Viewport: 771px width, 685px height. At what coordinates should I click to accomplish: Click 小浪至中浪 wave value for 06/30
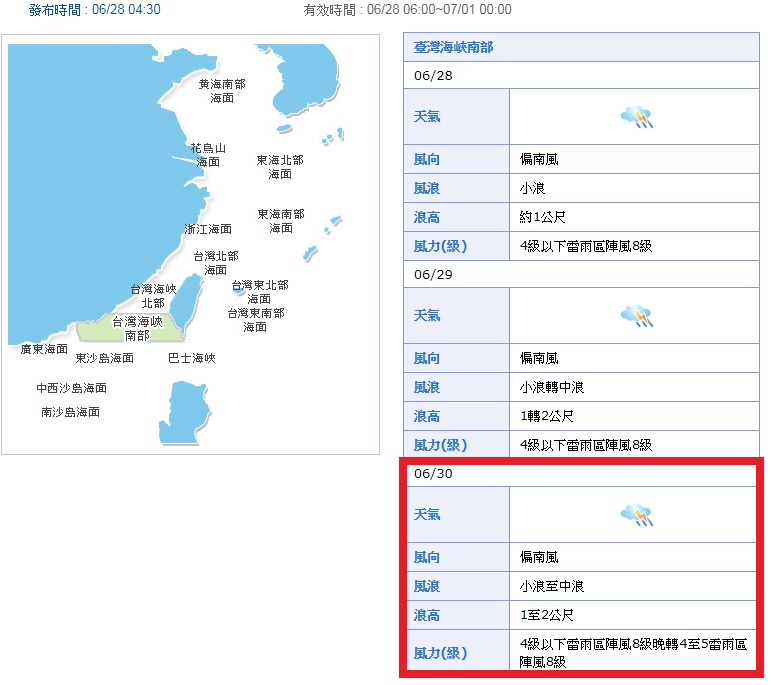pos(552,586)
